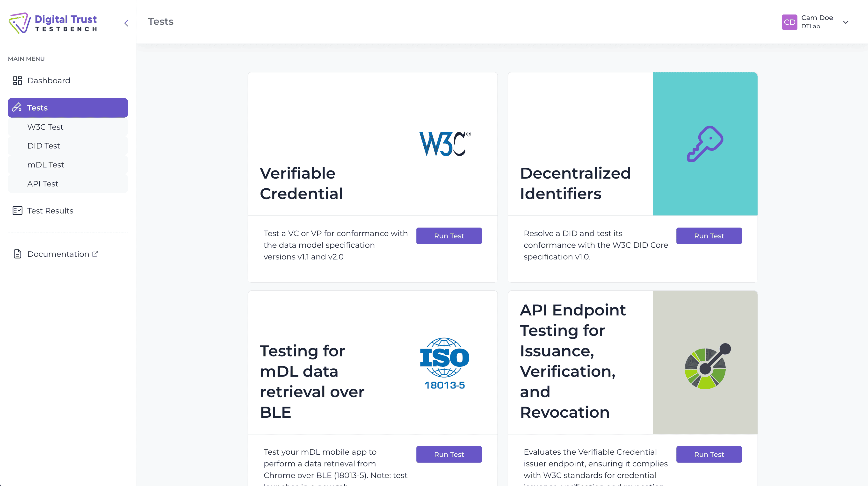Run Test on the Decentralized Identifiers card
The width and height of the screenshot is (868, 486).
[x=709, y=236]
